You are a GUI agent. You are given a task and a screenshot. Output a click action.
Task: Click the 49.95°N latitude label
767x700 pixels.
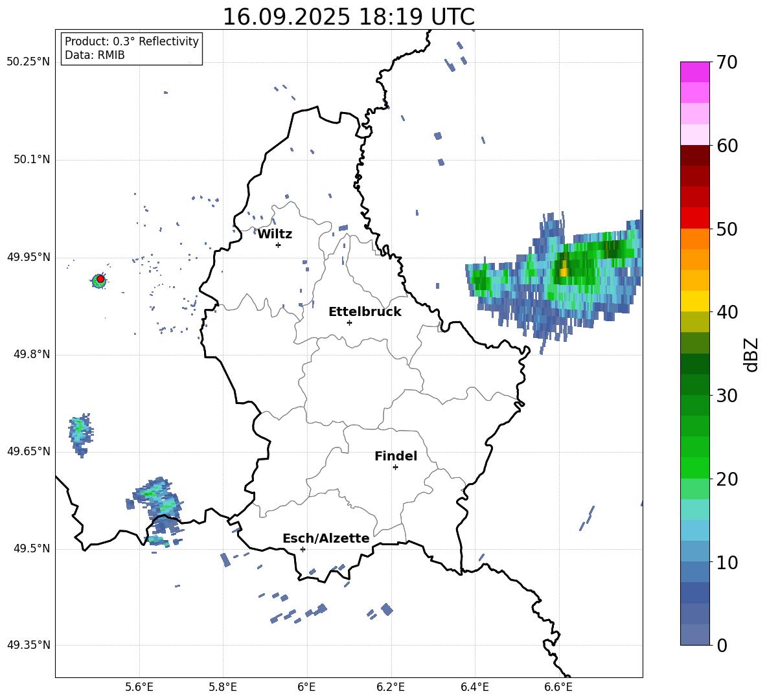29,257
